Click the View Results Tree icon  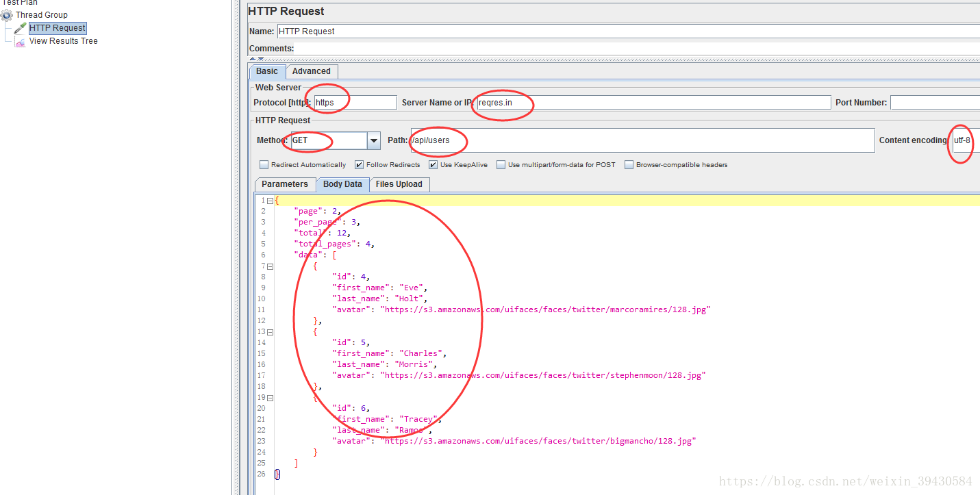coord(20,41)
